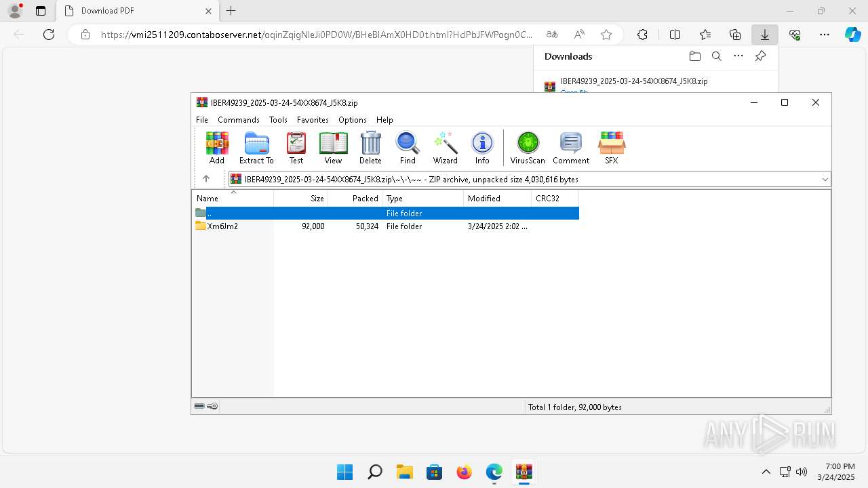The image size is (868, 488).
Task: Sort by the Name column header
Action: click(x=233, y=198)
